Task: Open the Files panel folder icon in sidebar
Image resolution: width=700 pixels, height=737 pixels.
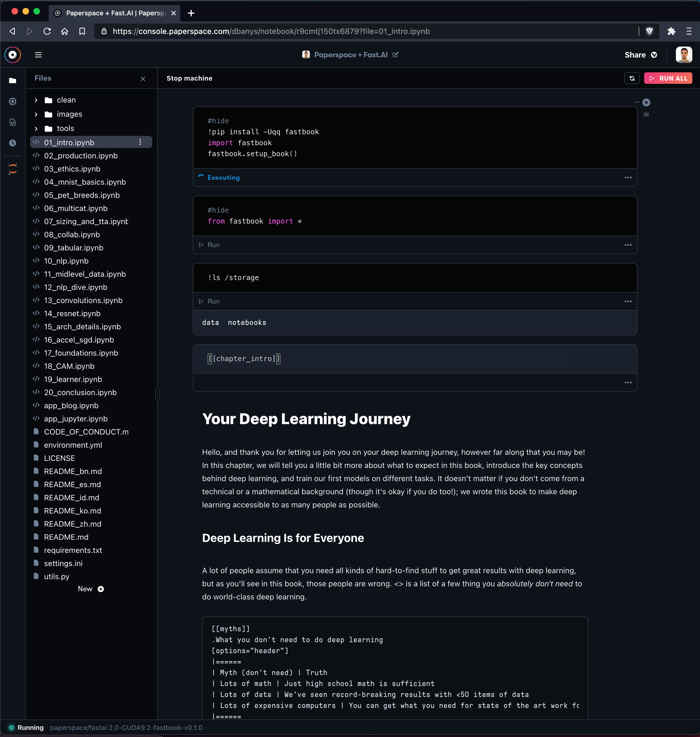Action: click(x=12, y=80)
